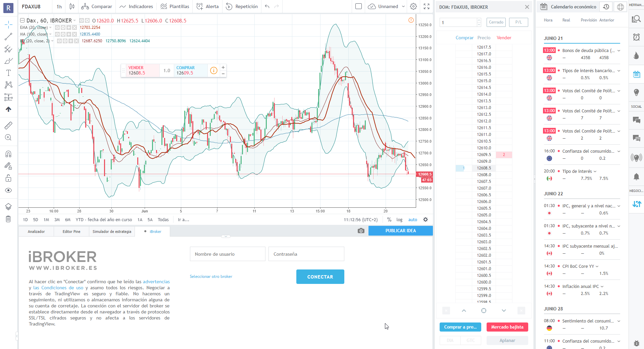Image resolution: width=644 pixels, height=349 pixels.
Task: Delete drawings with the trash icon
Action: click(8, 218)
